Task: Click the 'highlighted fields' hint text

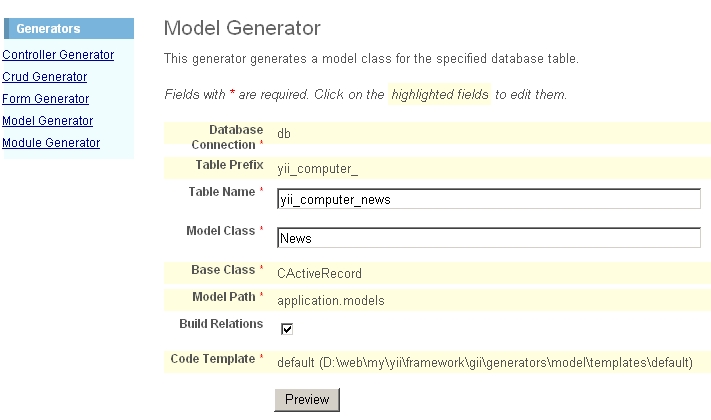Action: 440,95
